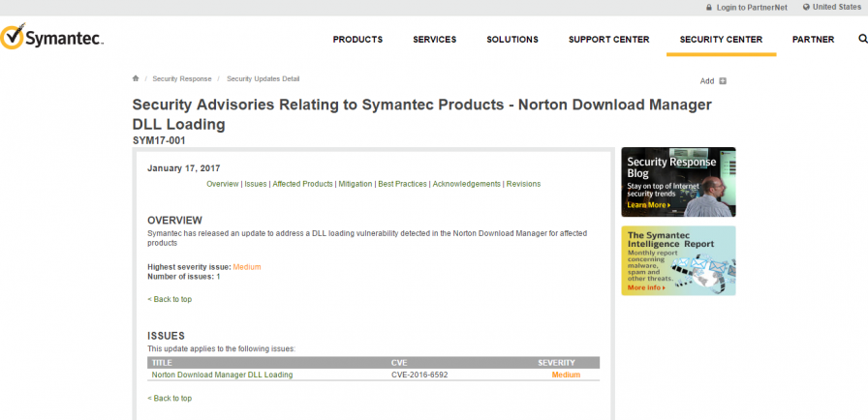Go to Security Updates Detail breadcrumb

[263, 79]
